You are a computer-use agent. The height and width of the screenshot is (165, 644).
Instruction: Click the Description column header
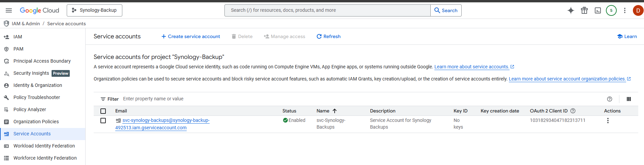point(382,111)
